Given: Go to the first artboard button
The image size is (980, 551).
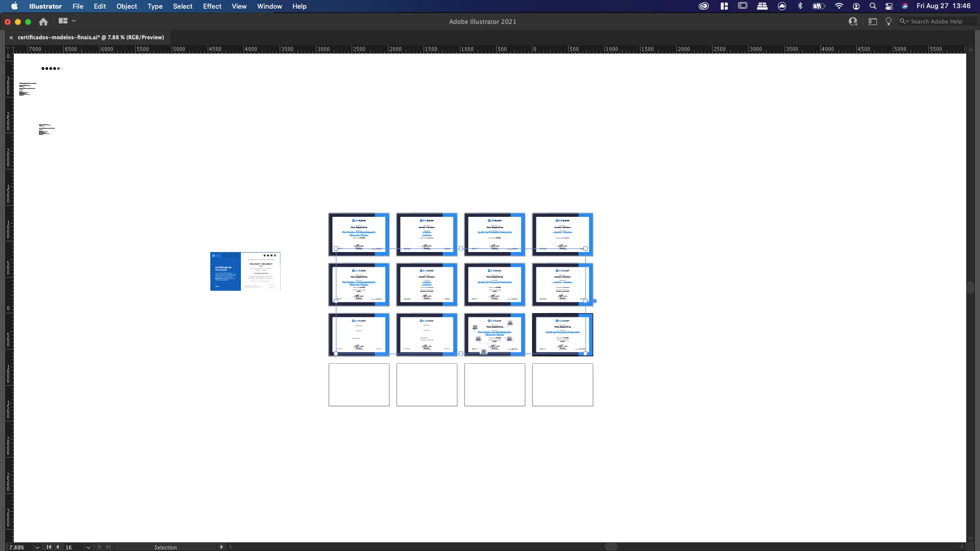Looking at the screenshot, I should (49, 547).
